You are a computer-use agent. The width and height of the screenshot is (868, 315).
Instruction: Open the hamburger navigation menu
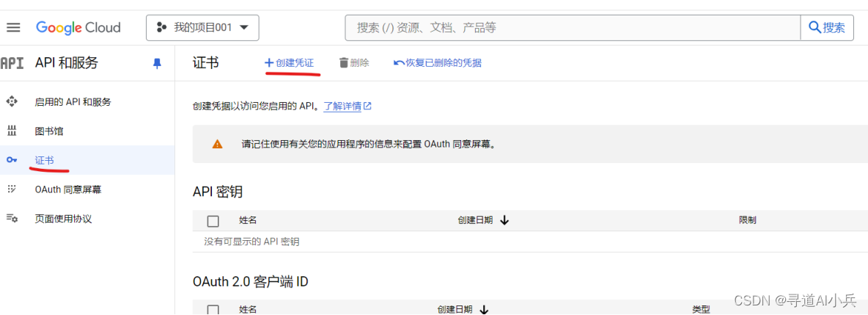(x=13, y=27)
